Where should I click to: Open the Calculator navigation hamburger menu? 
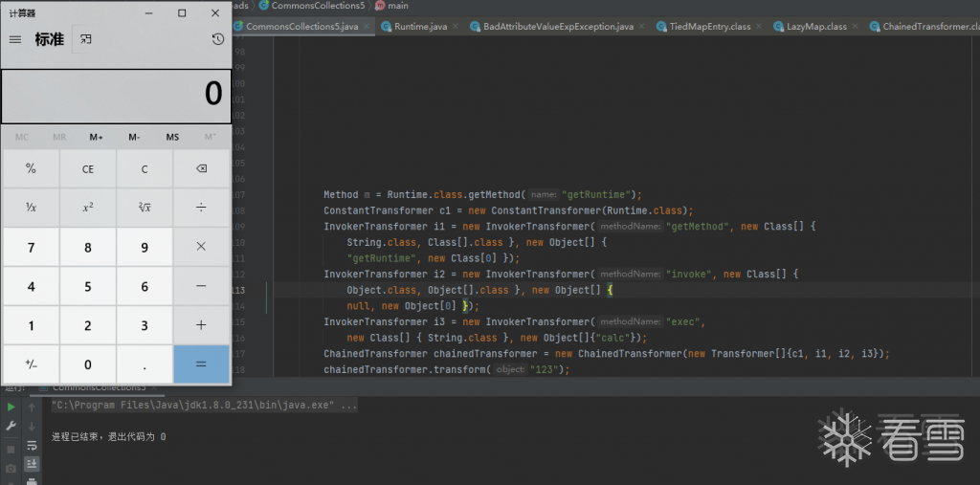[15, 39]
